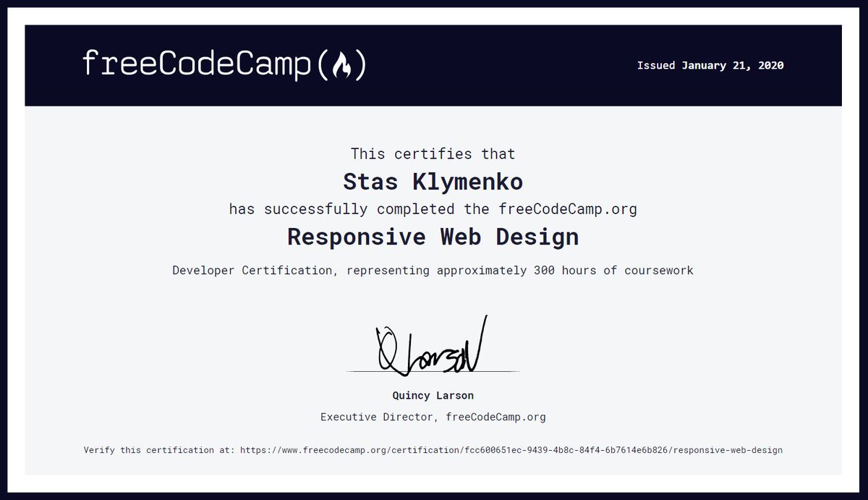Click the "This certifies that" line
The height and width of the screenshot is (500, 868).
433,153
